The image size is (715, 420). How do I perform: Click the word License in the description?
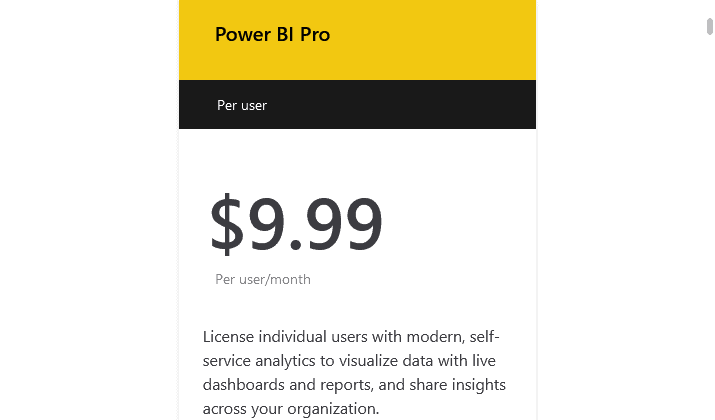pyautogui.click(x=228, y=337)
